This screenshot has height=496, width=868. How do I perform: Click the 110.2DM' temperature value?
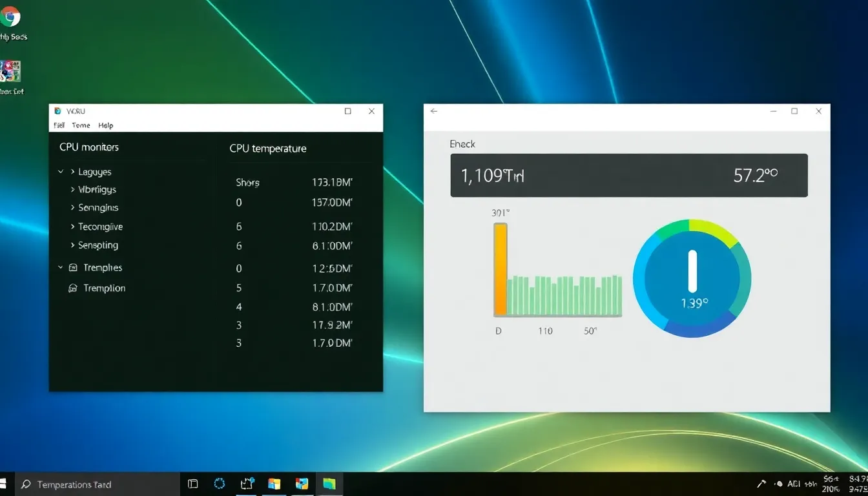point(332,227)
